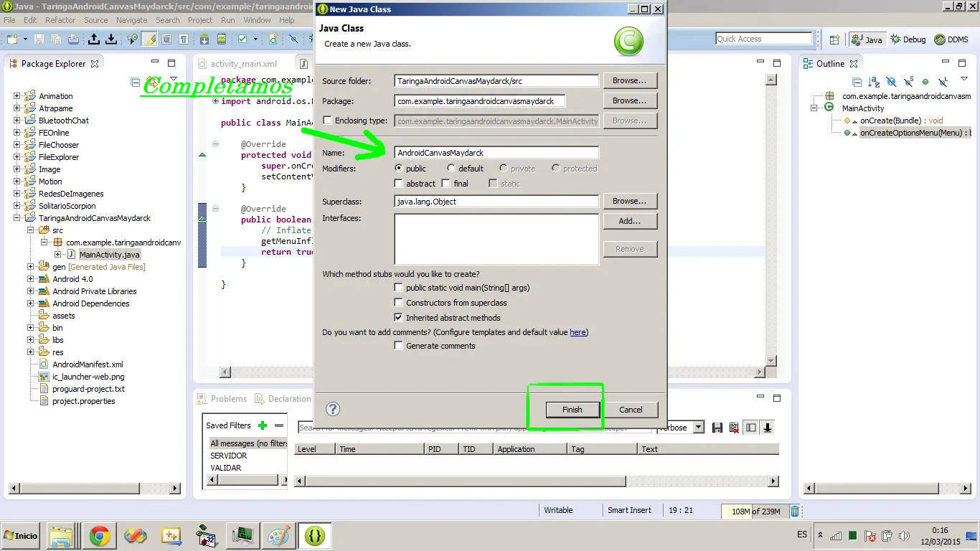
Task: Enable the Enclosing type checkbox
Action: tap(327, 121)
